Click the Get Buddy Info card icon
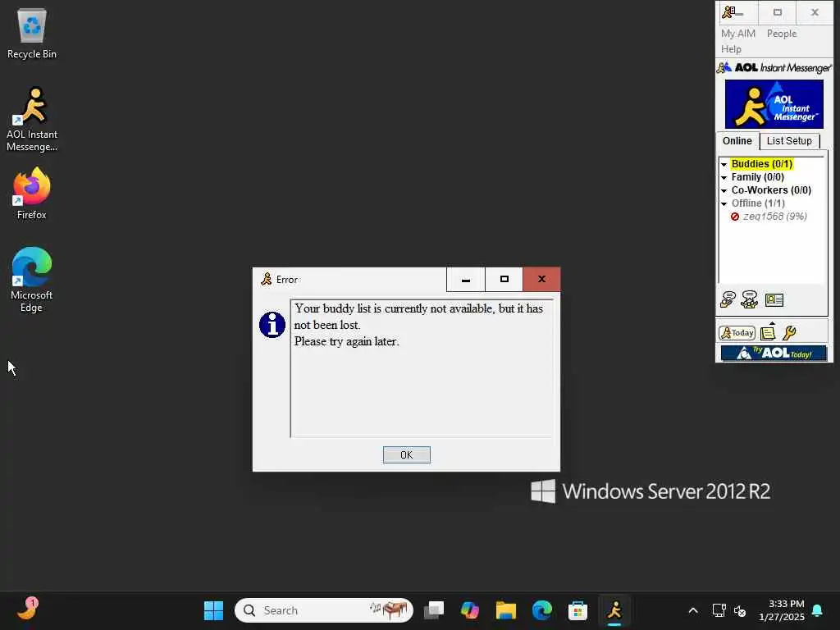Image resolution: width=840 pixels, height=630 pixels. (x=774, y=300)
